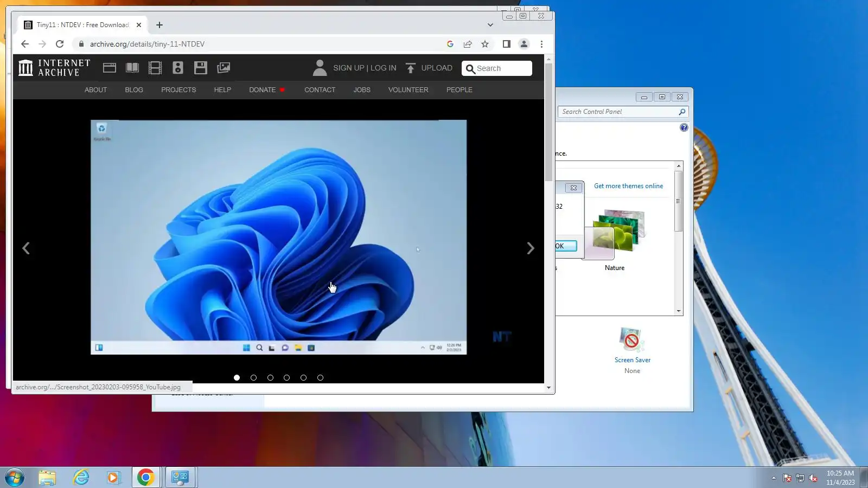
Task: Open the VOLUNTEER menu item
Action: coord(408,90)
